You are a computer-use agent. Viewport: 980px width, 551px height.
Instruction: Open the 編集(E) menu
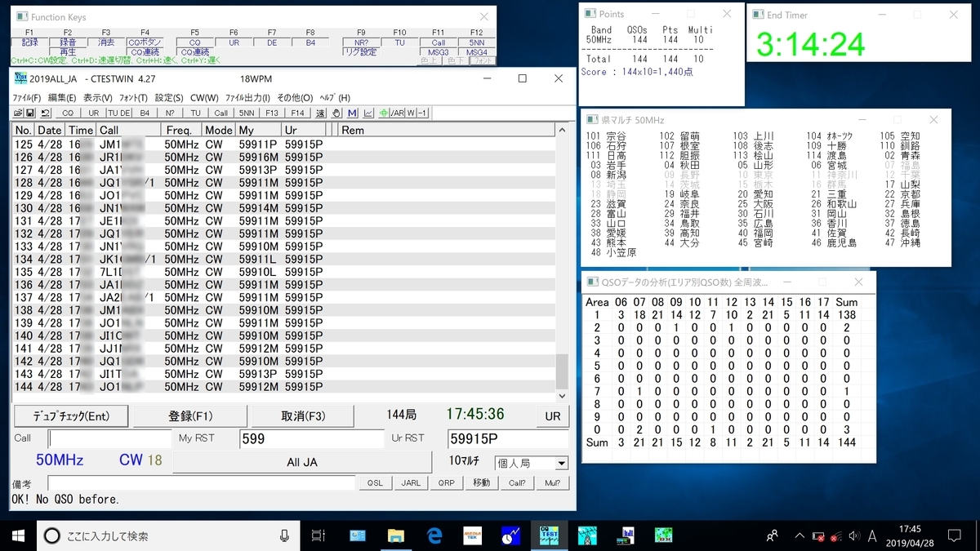click(x=63, y=97)
